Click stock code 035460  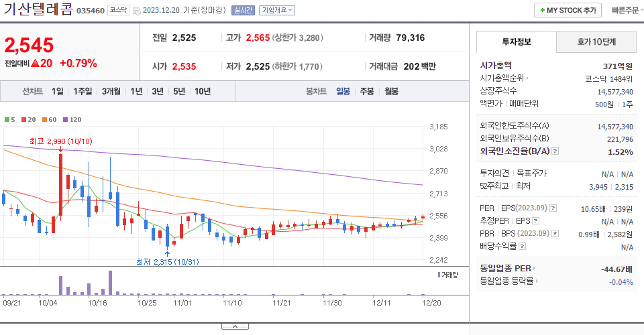[91, 11]
